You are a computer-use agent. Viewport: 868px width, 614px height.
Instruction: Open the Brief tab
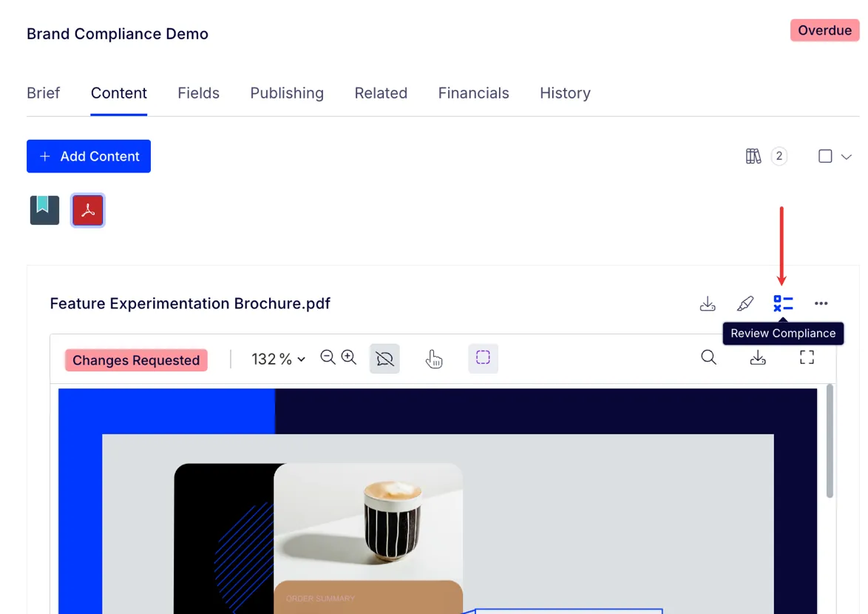coord(43,93)
